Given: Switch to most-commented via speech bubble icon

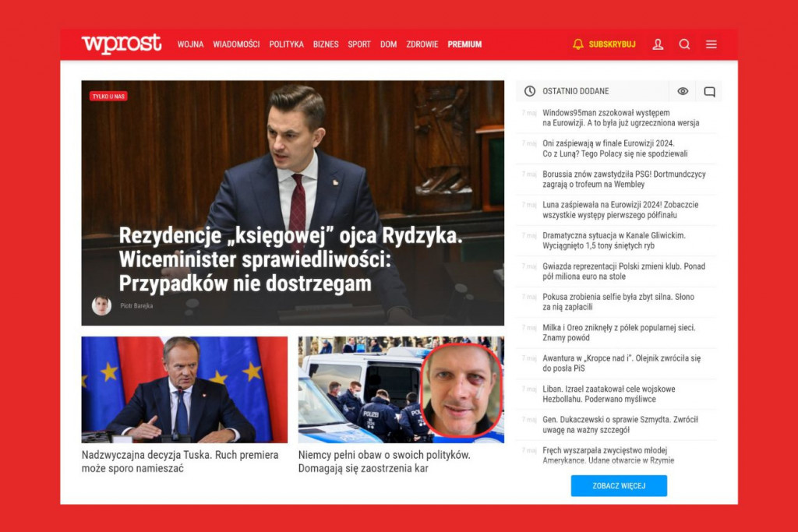Looking at the screenshot, I should pos(709,92).
